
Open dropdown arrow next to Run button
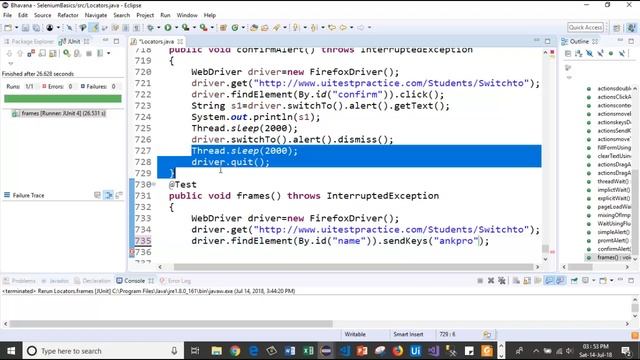click(x=176, y=28)
